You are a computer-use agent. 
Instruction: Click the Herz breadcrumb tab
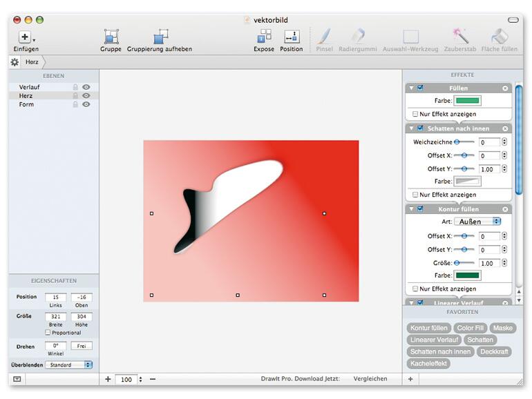pyautogui.click(x=32, y=62)
